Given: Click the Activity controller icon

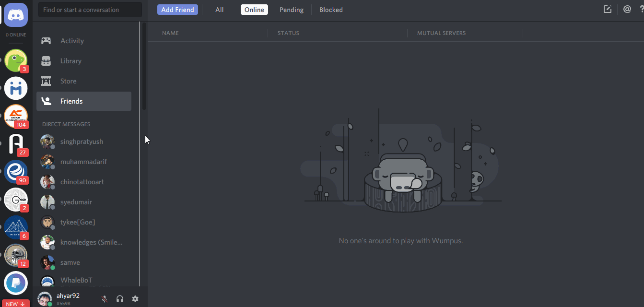Looking at the screenshot, I should (46, 41).
